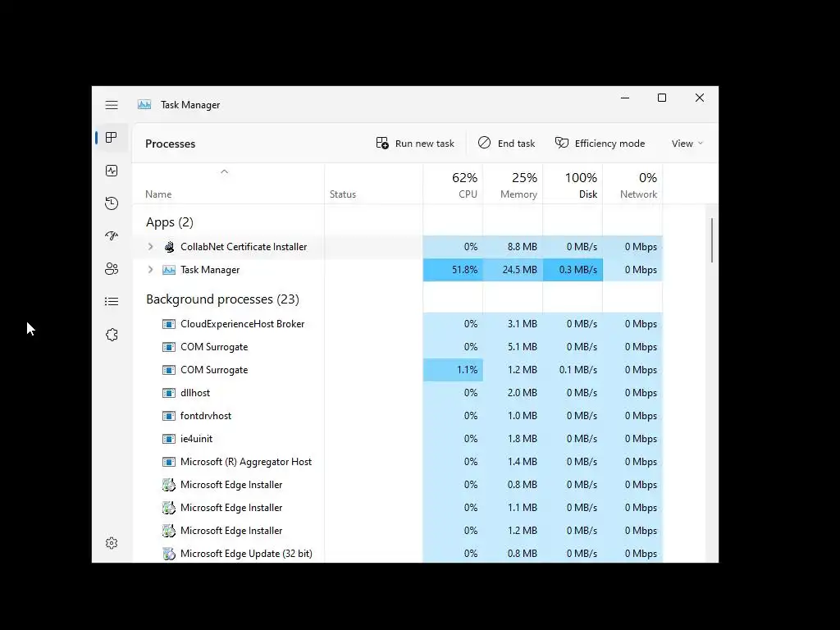Select the dllhost process name

coord(195,393)
